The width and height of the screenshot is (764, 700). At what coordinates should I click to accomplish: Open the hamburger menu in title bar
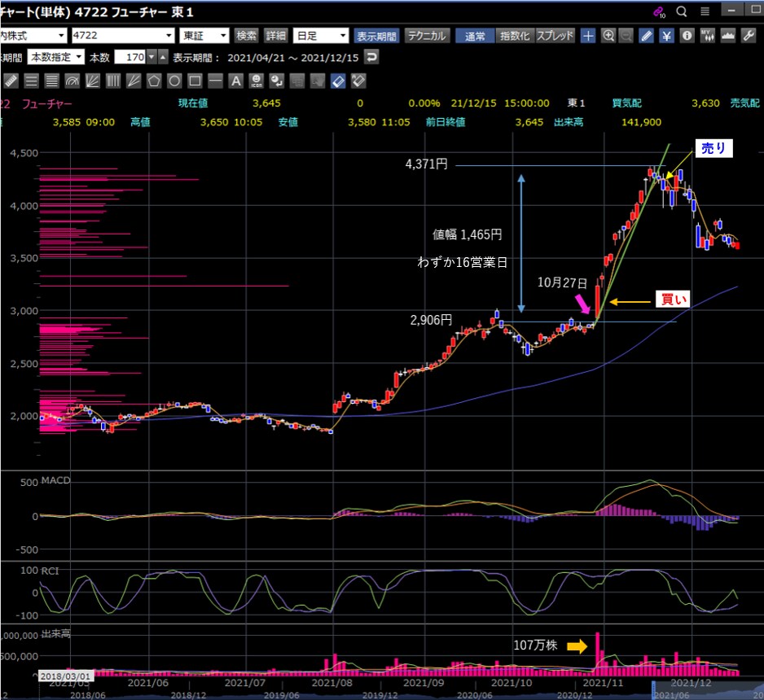coord(705,11)
